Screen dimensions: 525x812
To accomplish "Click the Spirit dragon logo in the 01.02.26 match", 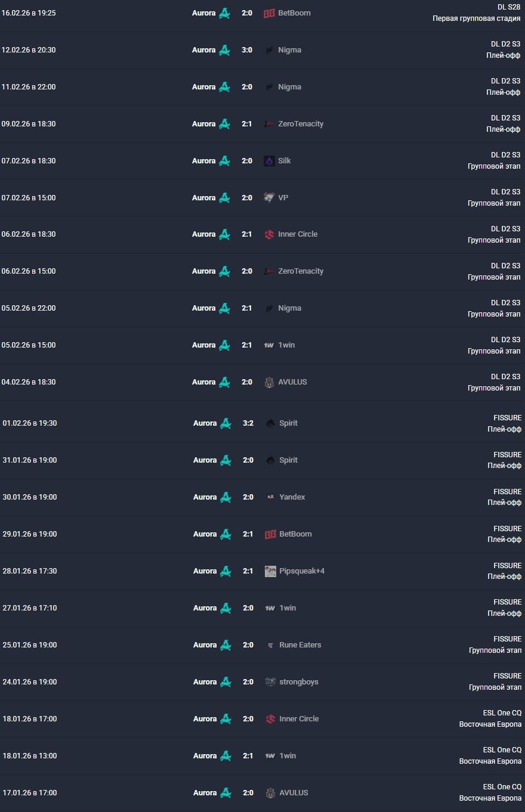I will (x=270, y=423).
